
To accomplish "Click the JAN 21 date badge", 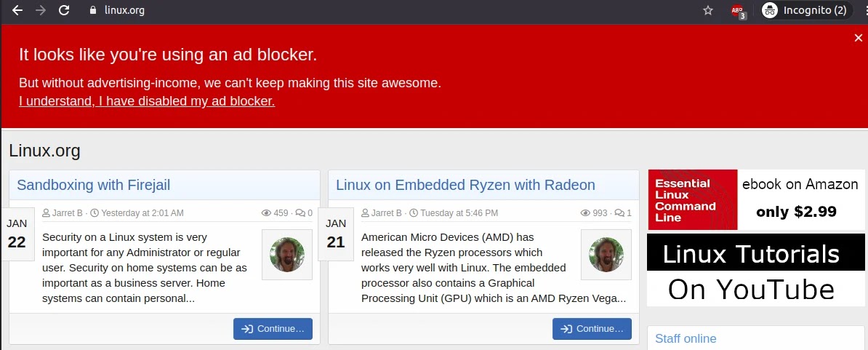I will (x=335, y=234).
